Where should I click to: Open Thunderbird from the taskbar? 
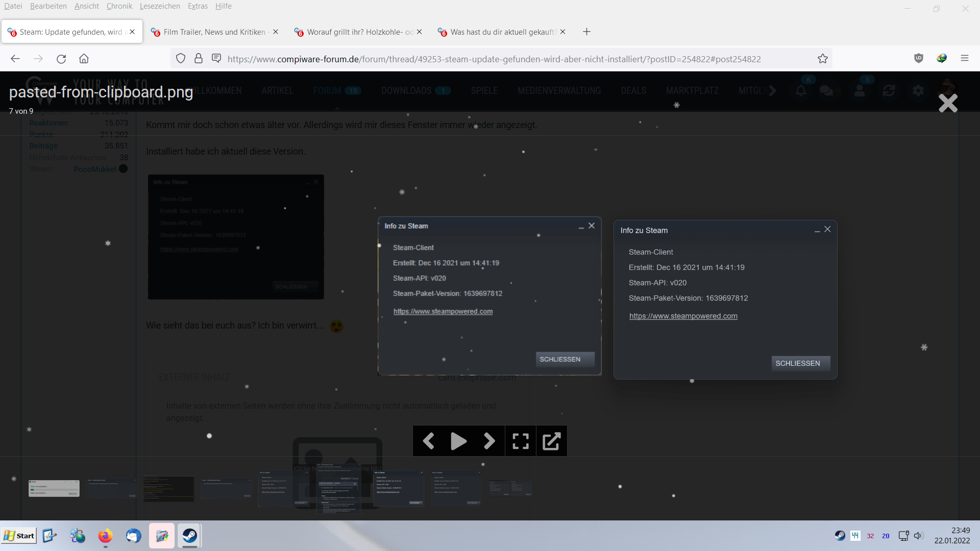[x=134, y=536]
